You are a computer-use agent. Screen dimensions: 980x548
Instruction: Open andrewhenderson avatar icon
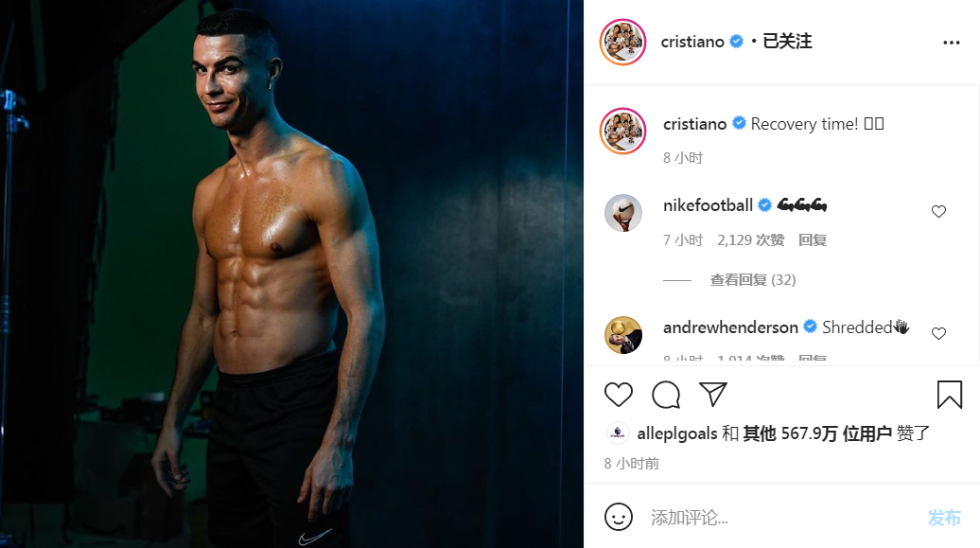[623, 335]
